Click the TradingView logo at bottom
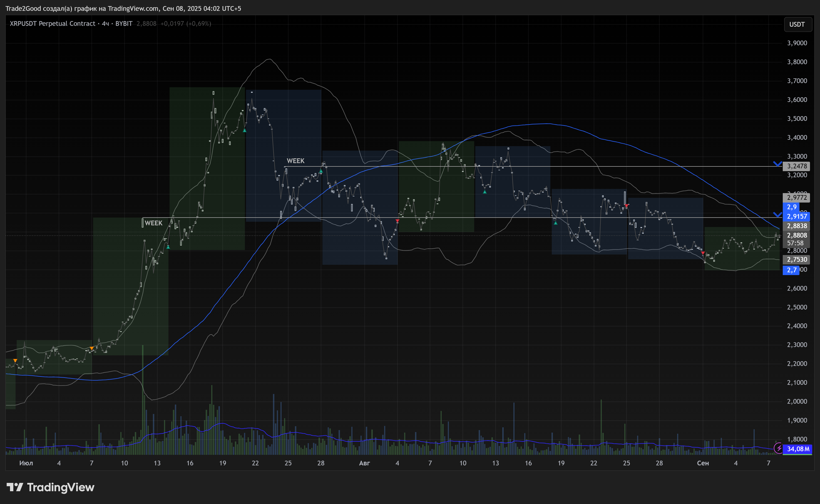This screenshot has height=504, width=820. click(50, 487)
